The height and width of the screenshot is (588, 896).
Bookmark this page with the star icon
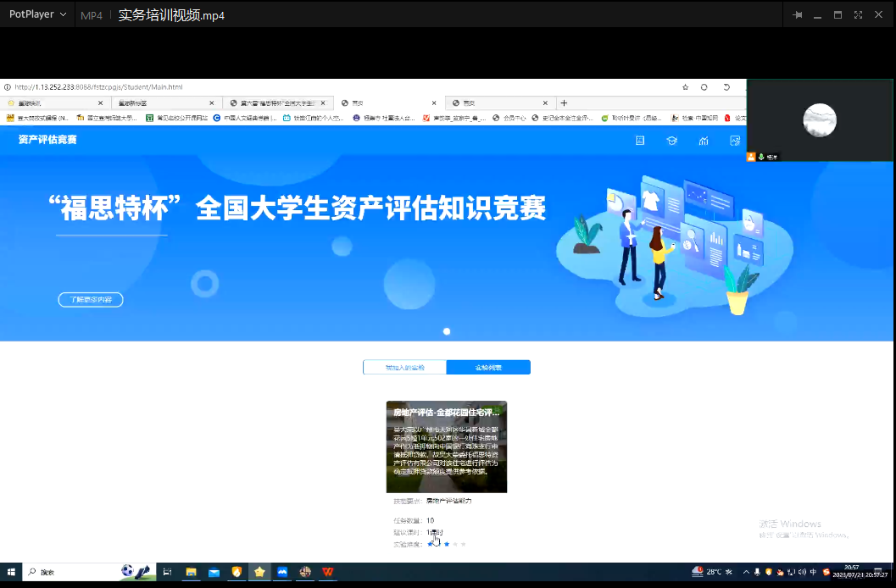[x=685, y=87]
